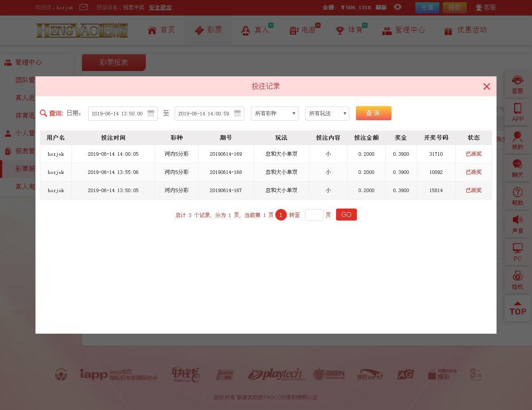Expand the 所有玩法 play type dropdown

click(327, 114)
